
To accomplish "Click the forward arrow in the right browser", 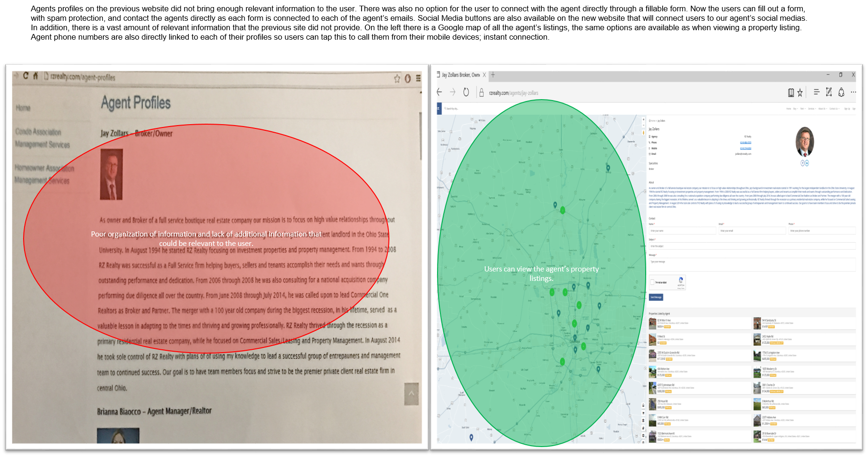I will pos(453,92).
